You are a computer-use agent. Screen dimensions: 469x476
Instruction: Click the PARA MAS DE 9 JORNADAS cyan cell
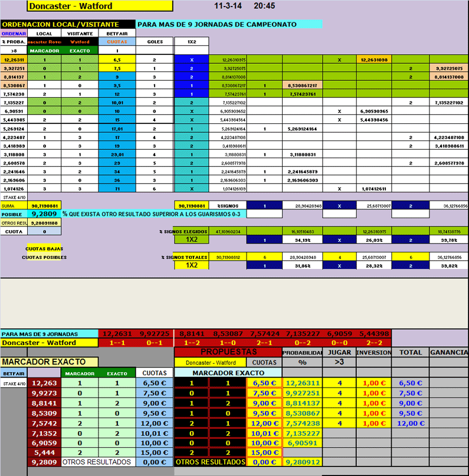point(49,334)
